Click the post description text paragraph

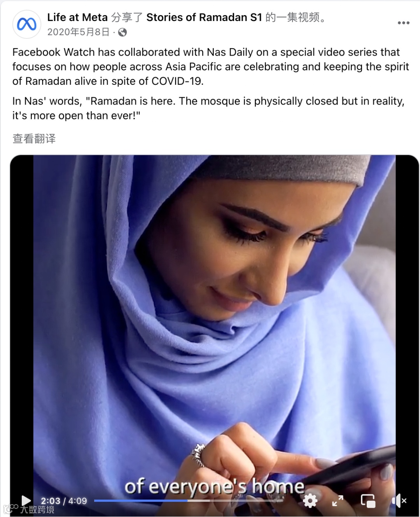pyautogui.click(x=210, y=66)
